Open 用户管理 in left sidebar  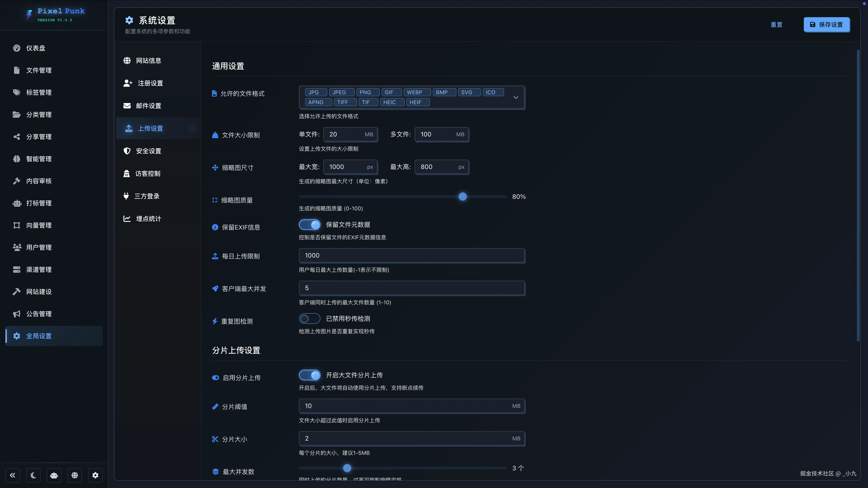click(x=39, y=248)
